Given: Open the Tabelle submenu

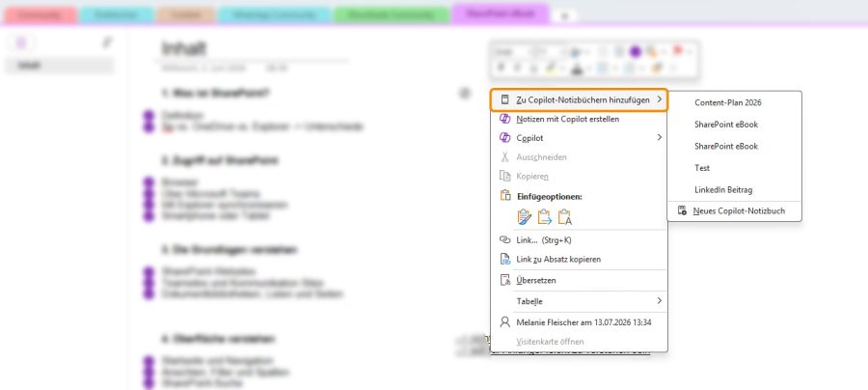Looking at the screenshot, I should [579, 301].
